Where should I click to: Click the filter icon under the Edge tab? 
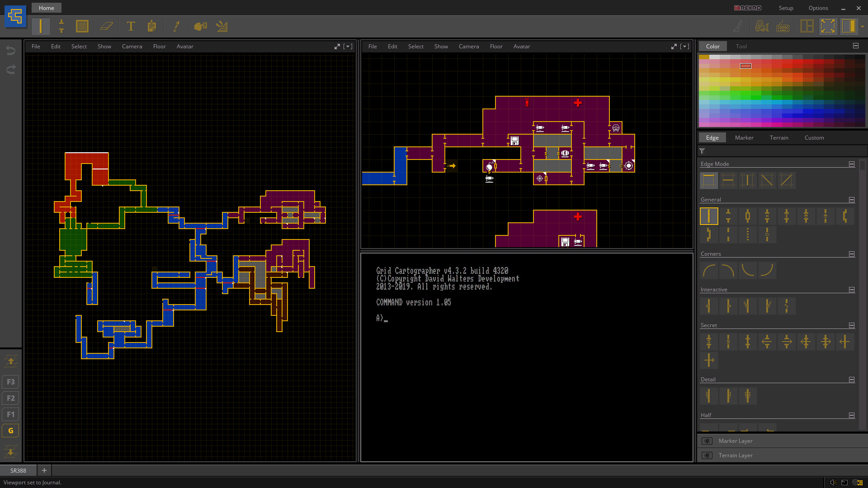tap(703, 151)
